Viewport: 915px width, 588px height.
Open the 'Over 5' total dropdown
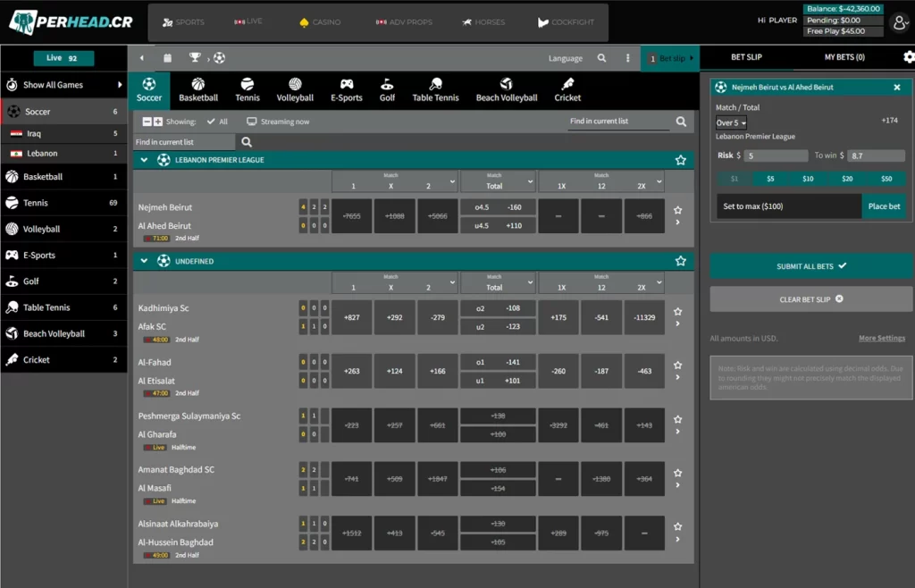pos(730,122)
